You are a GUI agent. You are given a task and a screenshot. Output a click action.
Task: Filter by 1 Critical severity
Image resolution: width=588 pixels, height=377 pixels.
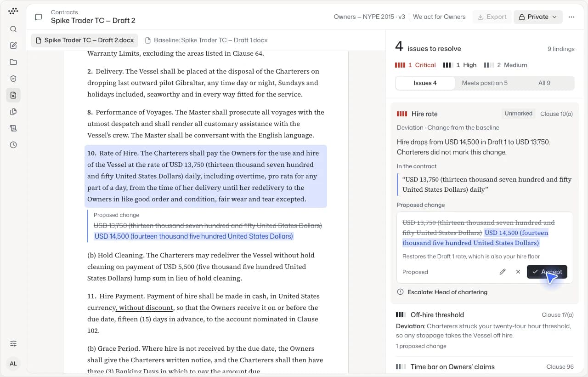tap(415, 65)
